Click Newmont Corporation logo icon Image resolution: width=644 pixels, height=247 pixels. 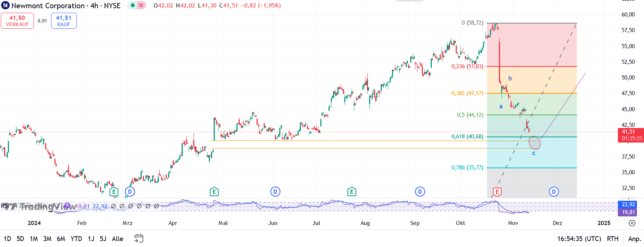pos(5,6)
